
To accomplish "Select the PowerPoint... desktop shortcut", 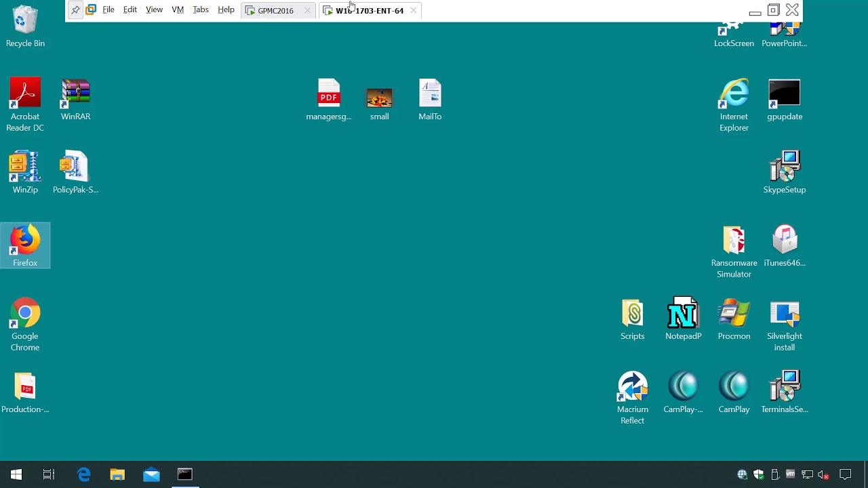I will pos(785,35).
